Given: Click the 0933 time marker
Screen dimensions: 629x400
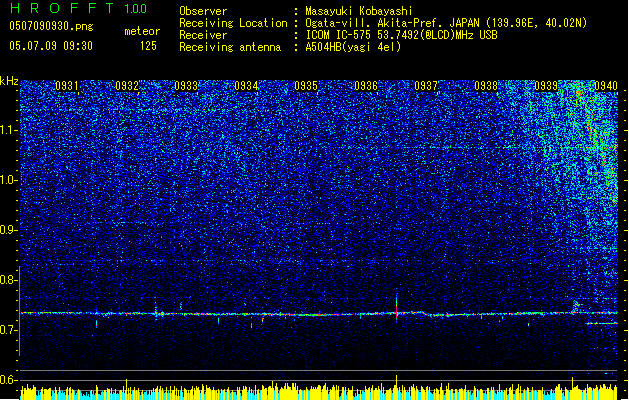Looking at the screenshot, I should click(x=186, y=86).
